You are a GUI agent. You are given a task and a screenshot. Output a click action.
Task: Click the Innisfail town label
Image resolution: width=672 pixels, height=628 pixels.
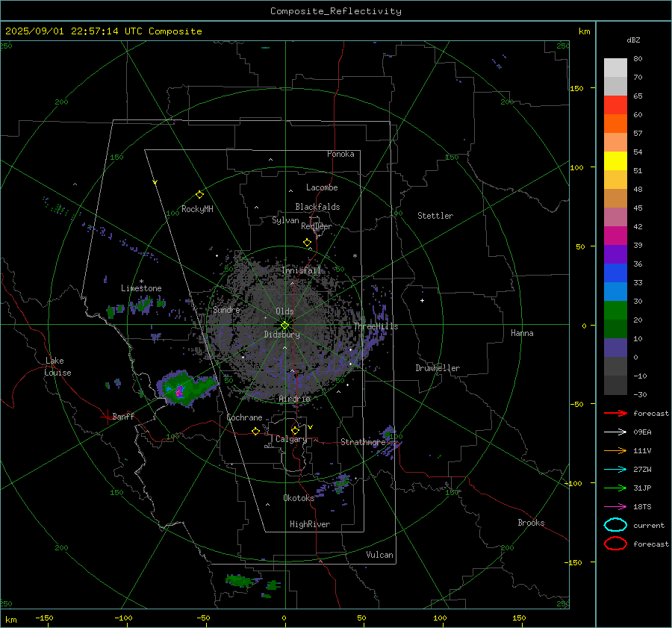point(302,270)
